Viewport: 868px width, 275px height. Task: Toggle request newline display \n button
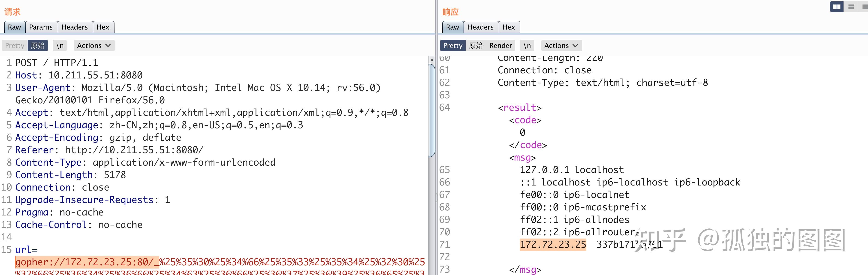pyautogui.click(x=60, y=45)
